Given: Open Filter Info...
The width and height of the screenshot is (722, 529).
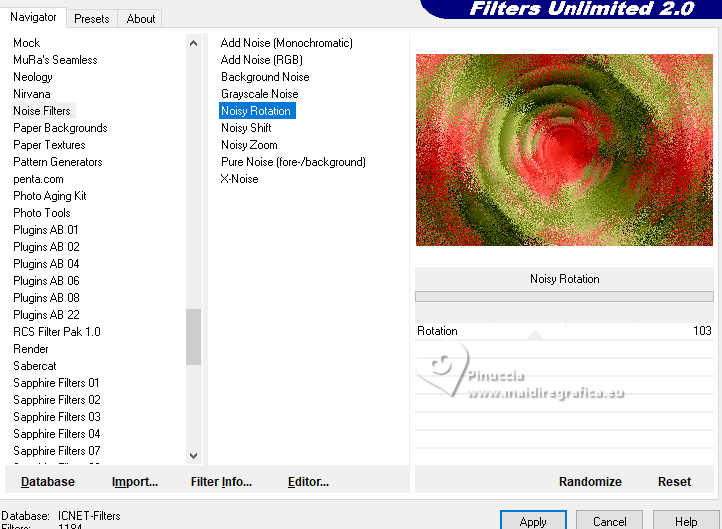Looking at the screenshot, I should (221, 482).
